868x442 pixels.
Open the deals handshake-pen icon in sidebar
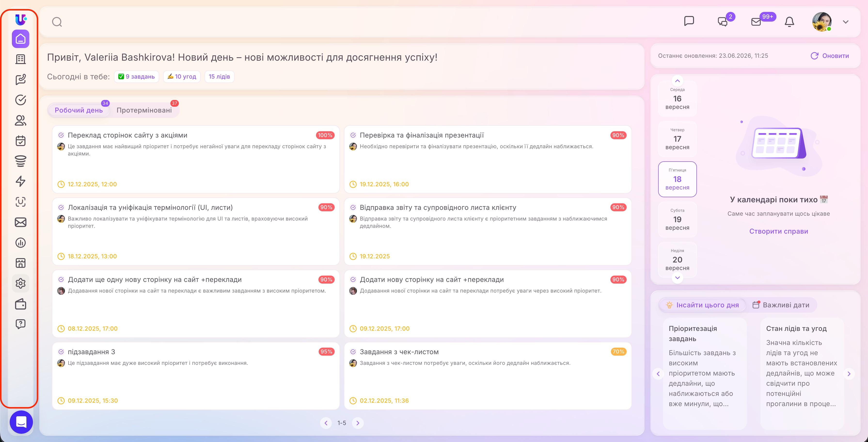[21, 80]
